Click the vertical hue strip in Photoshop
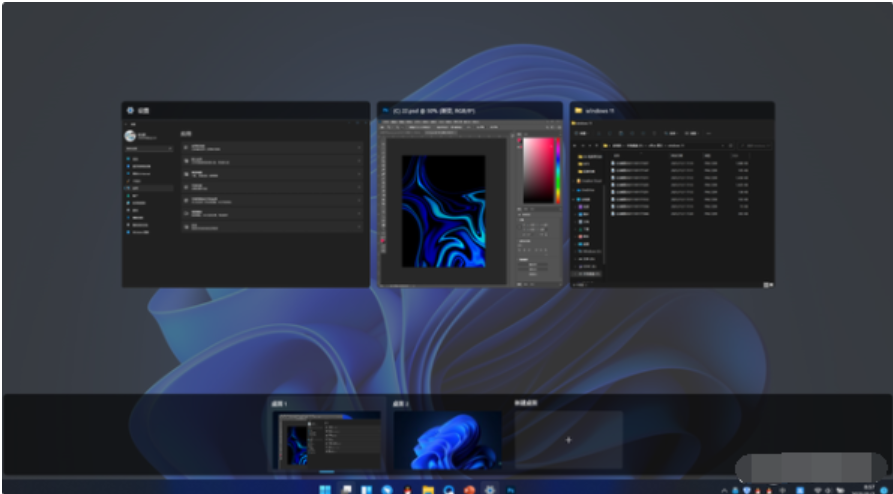The image size is (893, 494). tap(557, 166)
